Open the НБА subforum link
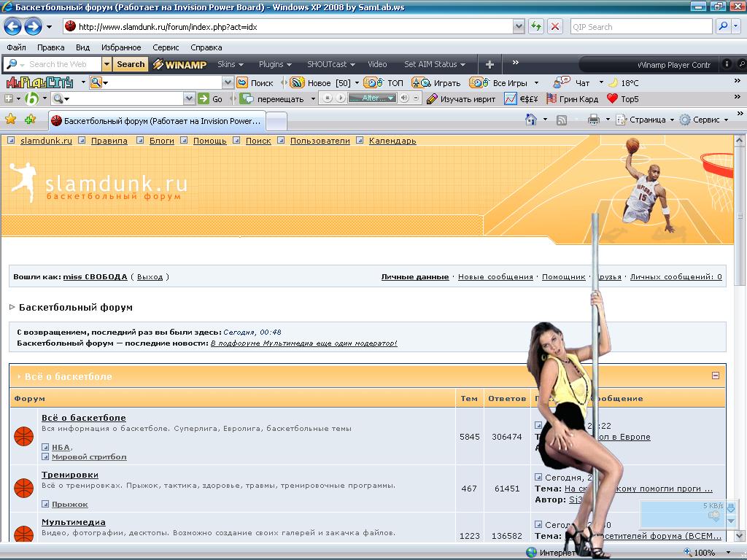 click(x=61, y=447)
